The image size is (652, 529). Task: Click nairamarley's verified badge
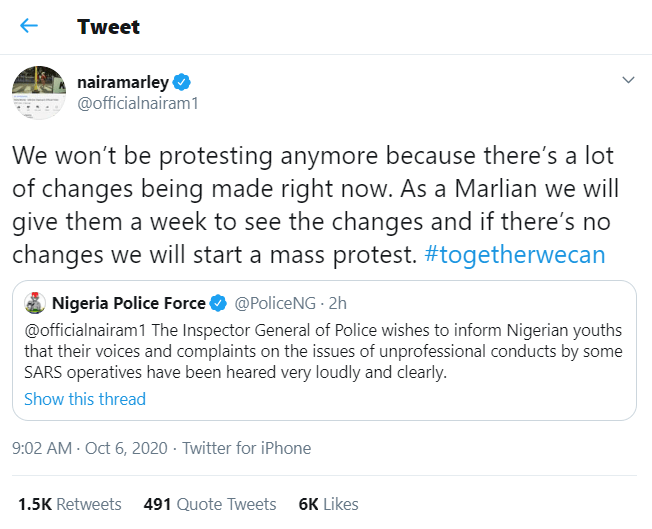coord(182,81)
